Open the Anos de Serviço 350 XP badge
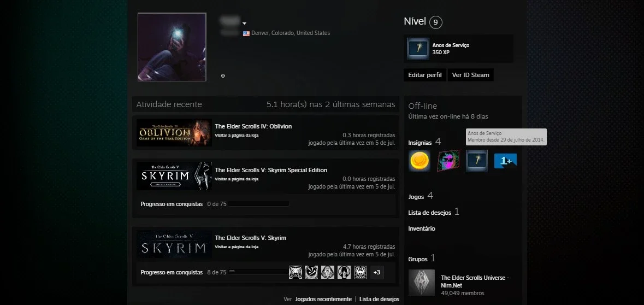 [x=458, y=49]
